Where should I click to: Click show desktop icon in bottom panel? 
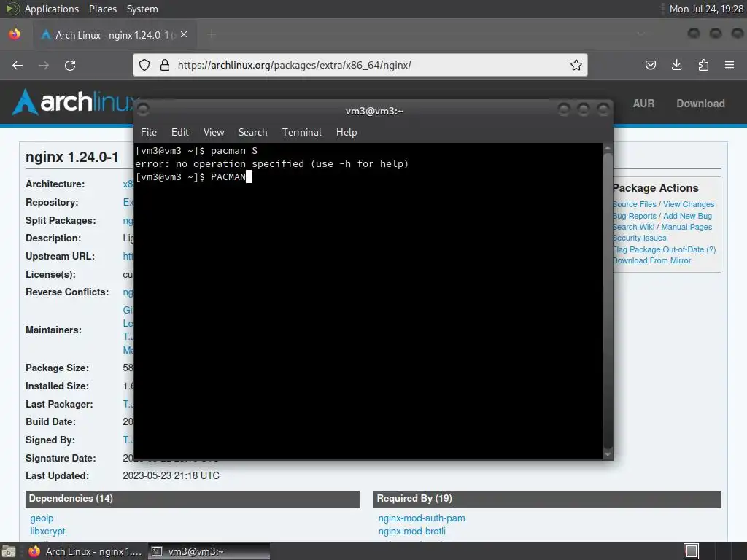tap(8, 551)
